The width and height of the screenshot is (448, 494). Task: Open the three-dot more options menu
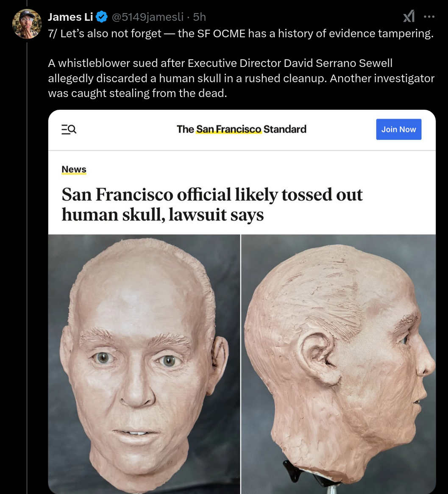click(x=429, y=17)
